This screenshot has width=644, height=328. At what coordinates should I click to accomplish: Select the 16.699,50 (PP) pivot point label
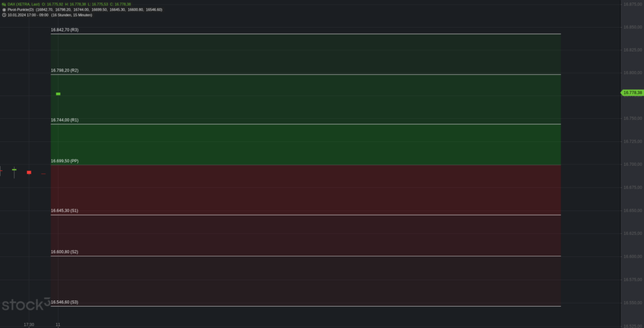65,161
